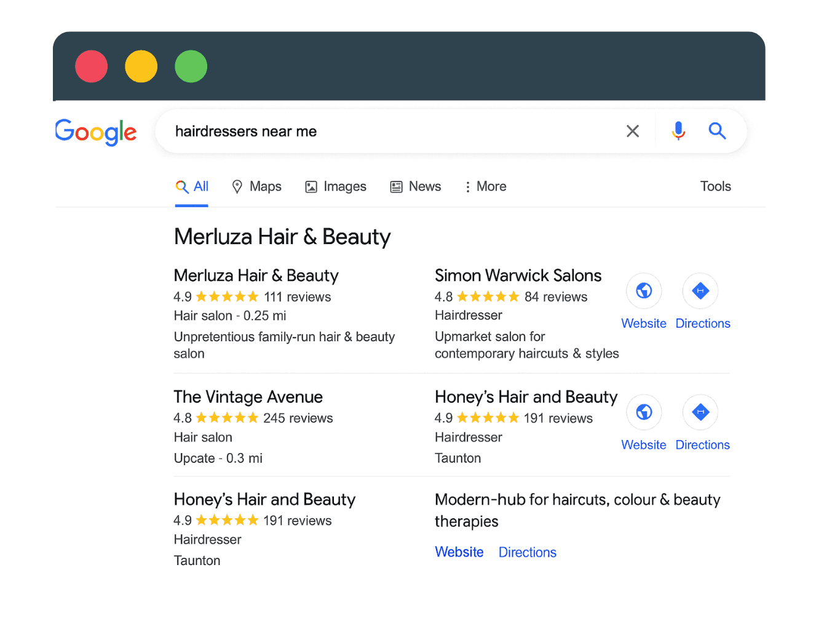The image size is (840, 632).
Task: Switch to the Images tab
Action: tap(336, 186)
